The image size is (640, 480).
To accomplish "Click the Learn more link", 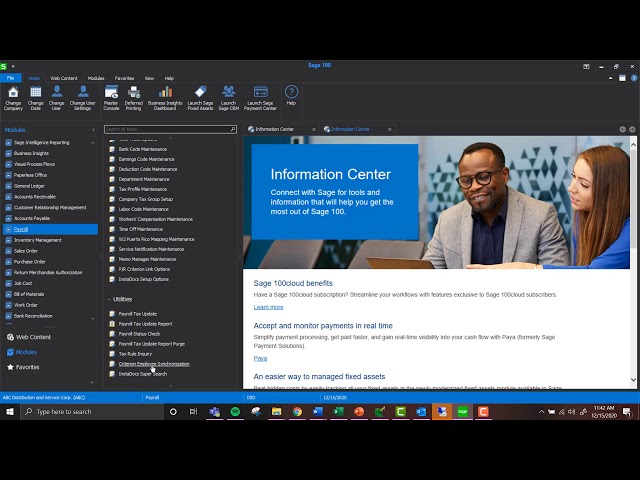I will 268,307.
